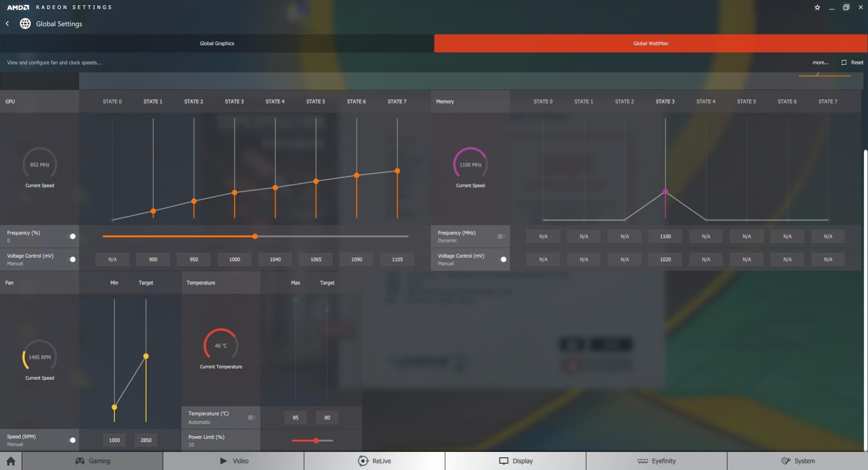The width and height of the screenshot is (868, 470).
Task: Edit GPU State 5 voltage 1065 field
Action: tap(316, 259)
